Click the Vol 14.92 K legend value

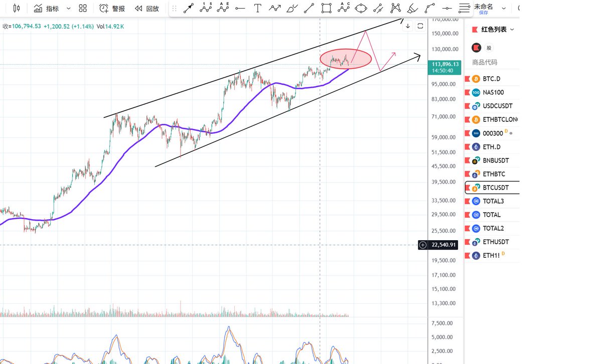109,26
